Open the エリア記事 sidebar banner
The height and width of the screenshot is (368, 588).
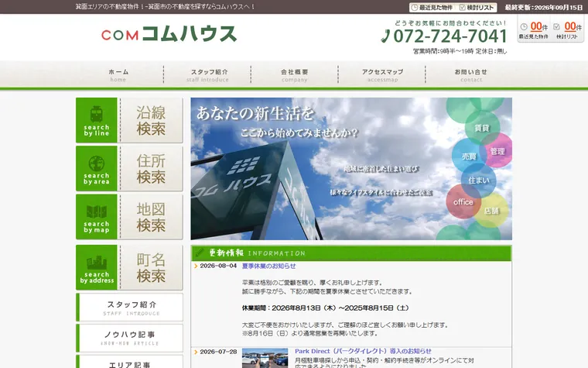coord(129,362)
